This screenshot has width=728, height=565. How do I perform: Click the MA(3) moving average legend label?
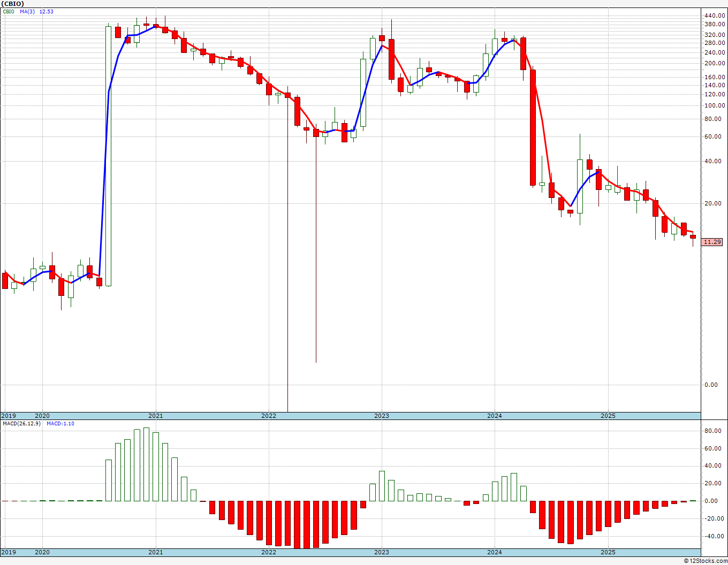[x=27, y=11]
